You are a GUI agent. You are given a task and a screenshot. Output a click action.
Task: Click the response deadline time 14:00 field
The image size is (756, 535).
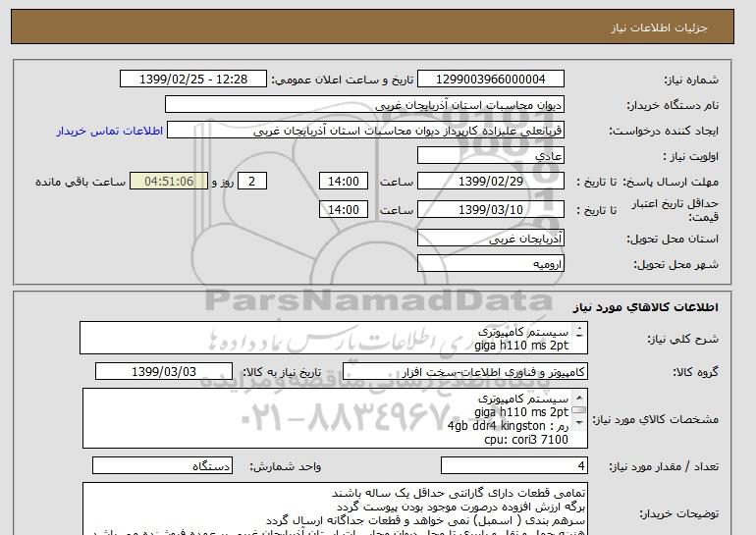344,182
